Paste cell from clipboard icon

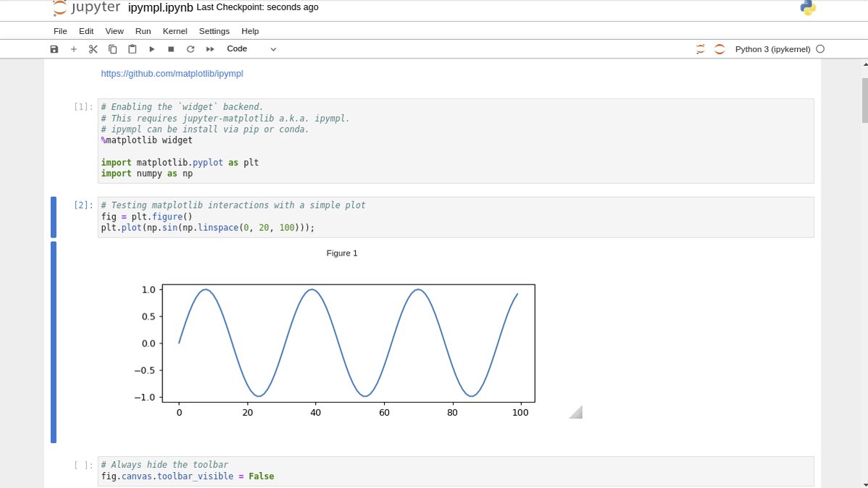133,49
